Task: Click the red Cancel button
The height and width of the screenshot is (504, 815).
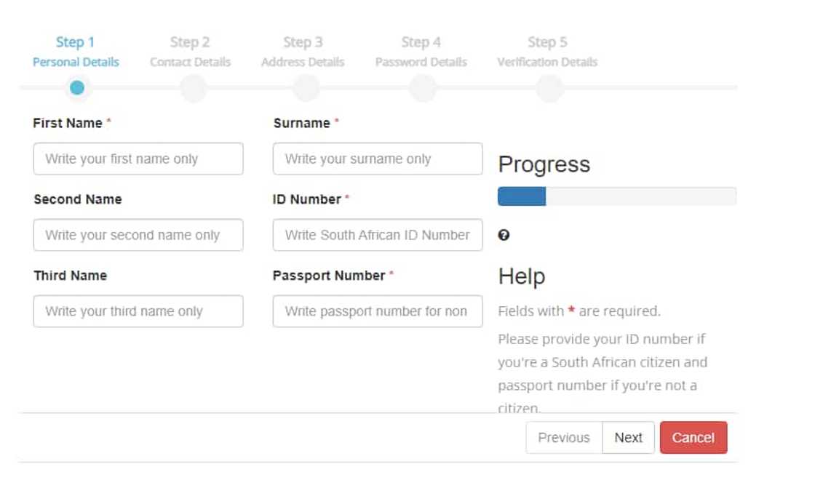Action: [693, 437]
